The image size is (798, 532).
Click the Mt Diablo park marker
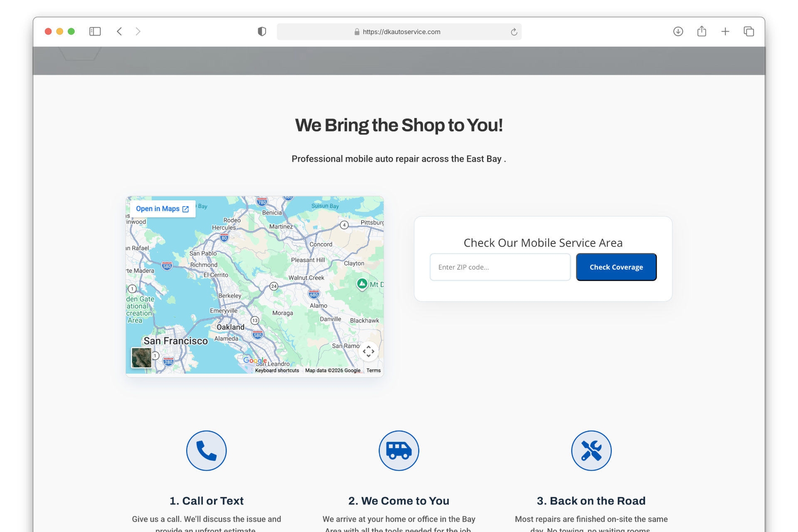(x=362, y=284)
